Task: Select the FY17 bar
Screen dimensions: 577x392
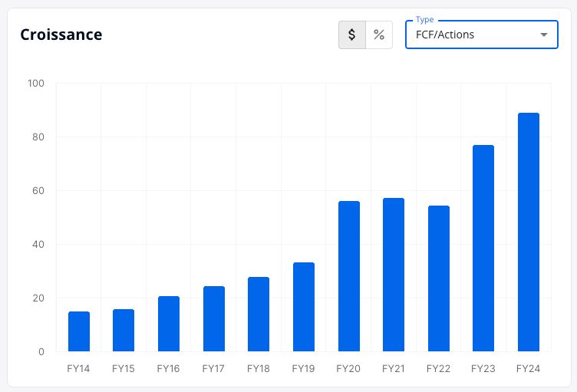Action: tap(214, 319)
